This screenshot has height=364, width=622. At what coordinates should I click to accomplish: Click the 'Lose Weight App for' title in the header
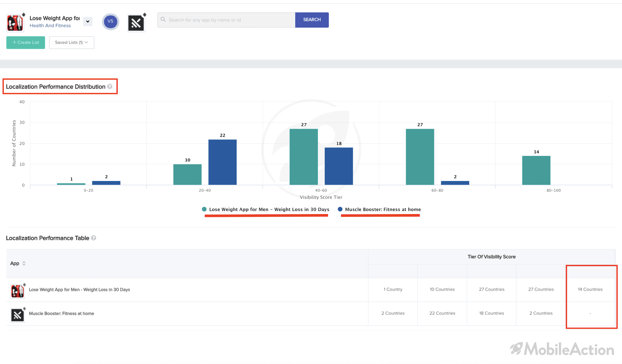[55, 18]
